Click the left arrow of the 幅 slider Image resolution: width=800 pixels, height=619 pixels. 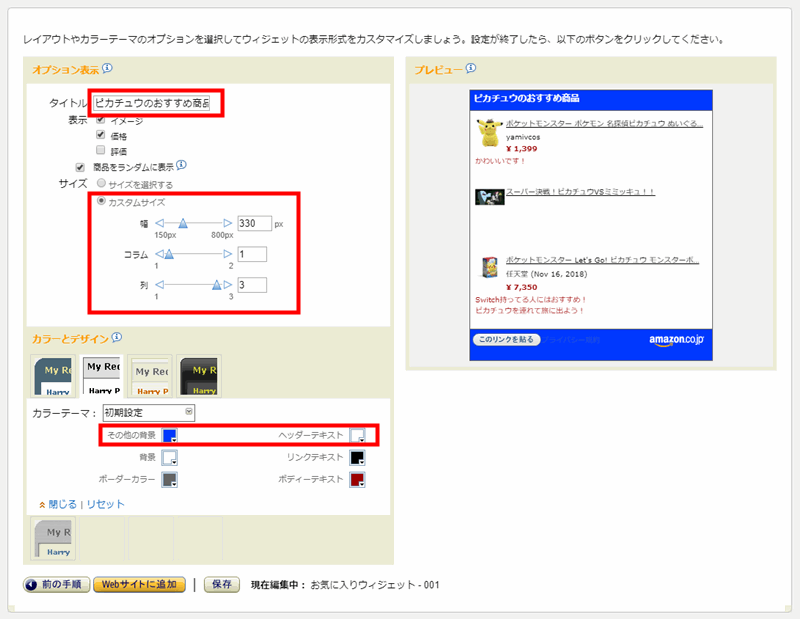point(160,223)
